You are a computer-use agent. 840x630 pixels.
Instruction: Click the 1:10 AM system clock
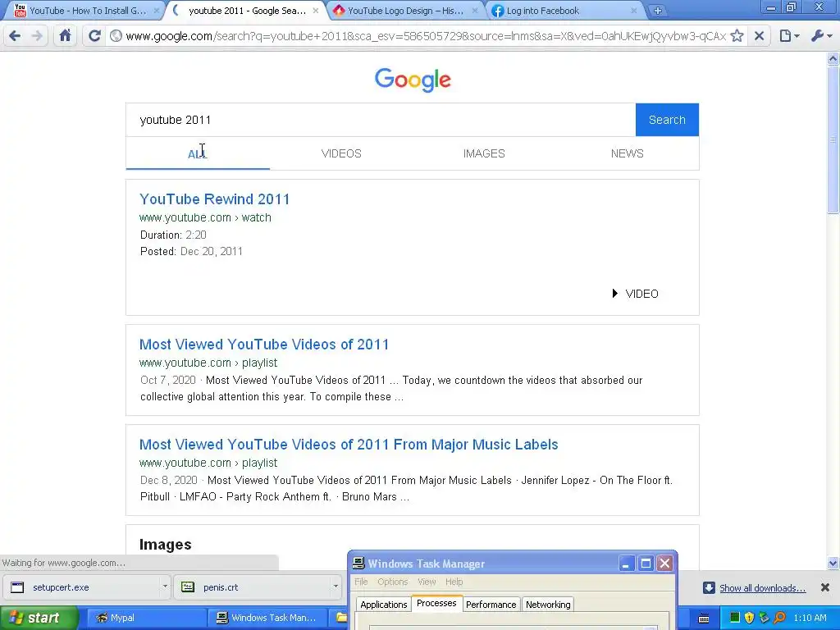(810, 618)
